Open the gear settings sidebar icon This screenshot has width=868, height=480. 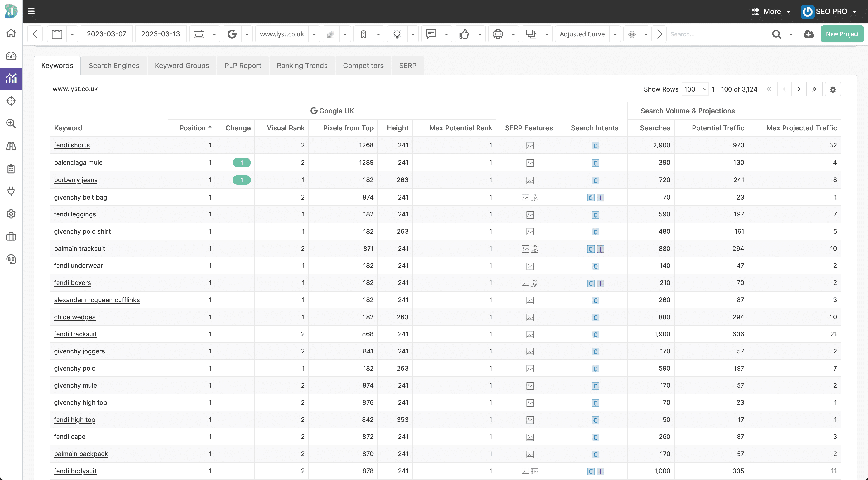(x=11, y=214)
